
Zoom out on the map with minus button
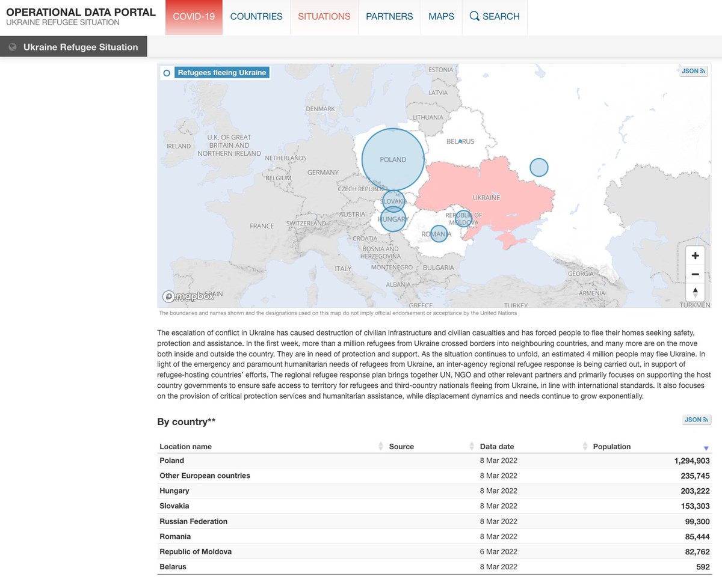[695, 274]
